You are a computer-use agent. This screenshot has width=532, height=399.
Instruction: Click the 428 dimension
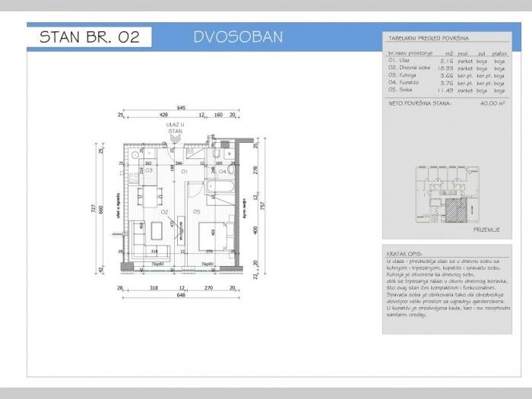[x=163, y=115]
